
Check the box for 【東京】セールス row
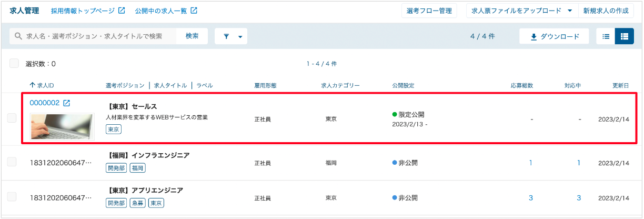tap(12, 118)
